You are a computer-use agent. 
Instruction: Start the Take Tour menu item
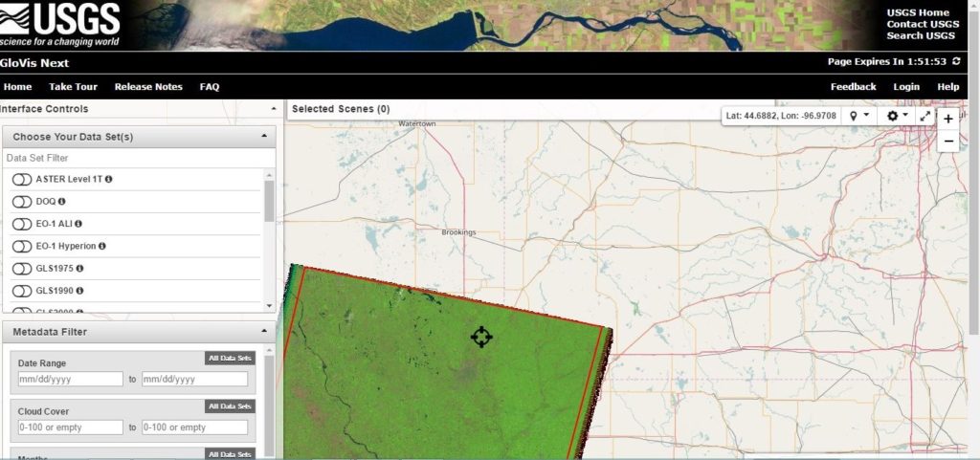coord(73,87)
